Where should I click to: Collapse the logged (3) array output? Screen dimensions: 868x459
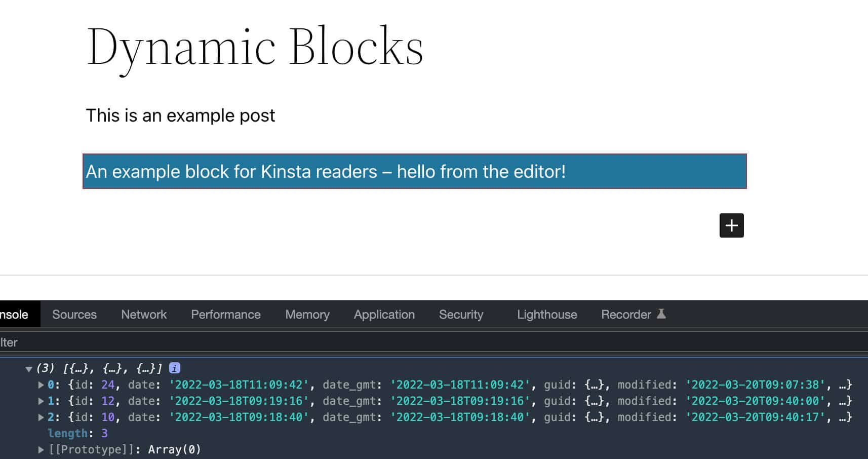click(x=29, y=369)
